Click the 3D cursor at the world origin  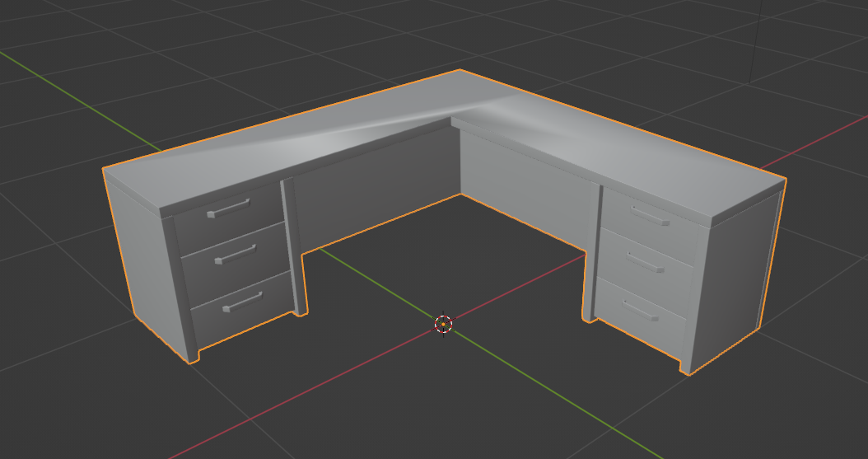point(443,325)
